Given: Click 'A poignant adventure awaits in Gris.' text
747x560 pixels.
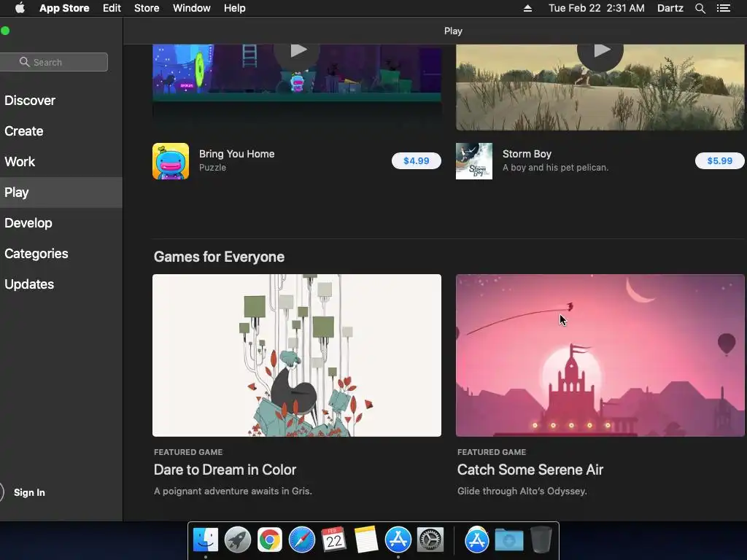Looking at the screenshot, I should tap(233, 491).
